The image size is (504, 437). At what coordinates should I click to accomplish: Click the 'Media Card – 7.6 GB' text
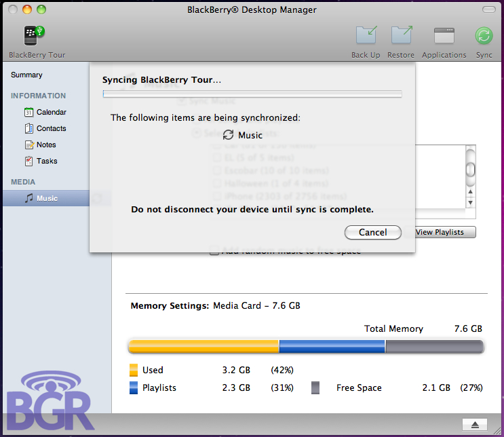pyautogui.click(x=256, y=305)
